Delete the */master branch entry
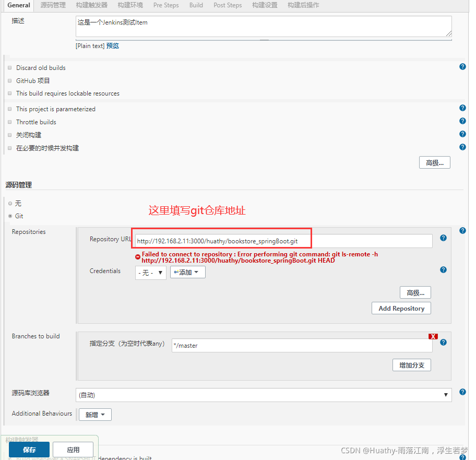Screen dimensions: 476x460 click(x=433, y=336)
